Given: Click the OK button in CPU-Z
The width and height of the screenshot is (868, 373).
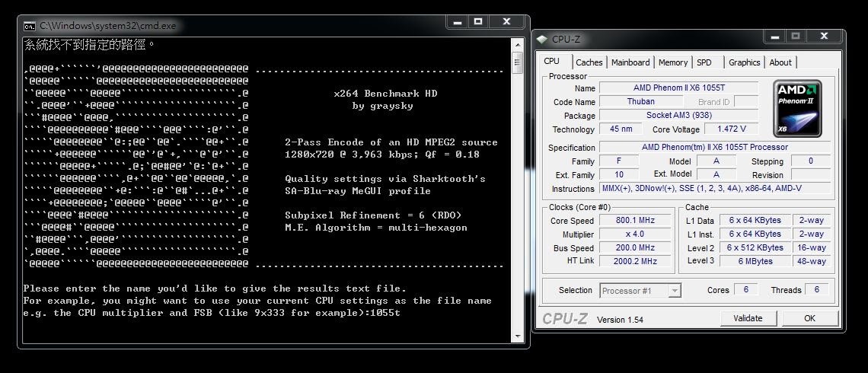Looking at the screenshot, I should [810, 318].
